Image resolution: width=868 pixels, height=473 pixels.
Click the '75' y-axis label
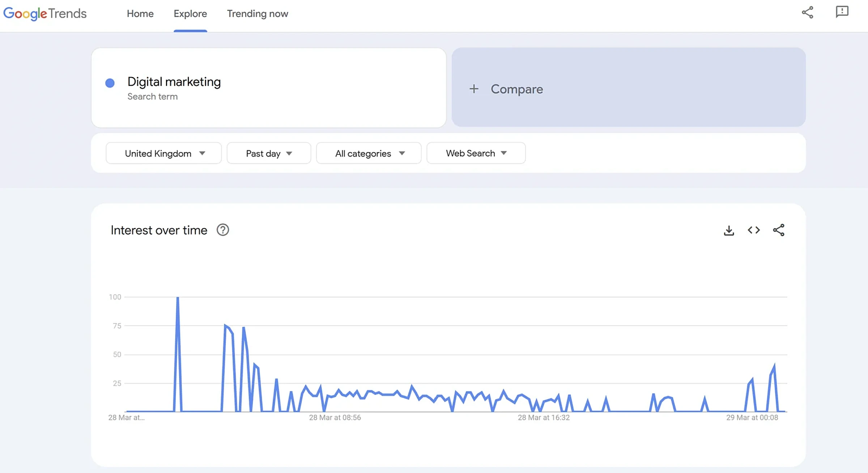117,326
